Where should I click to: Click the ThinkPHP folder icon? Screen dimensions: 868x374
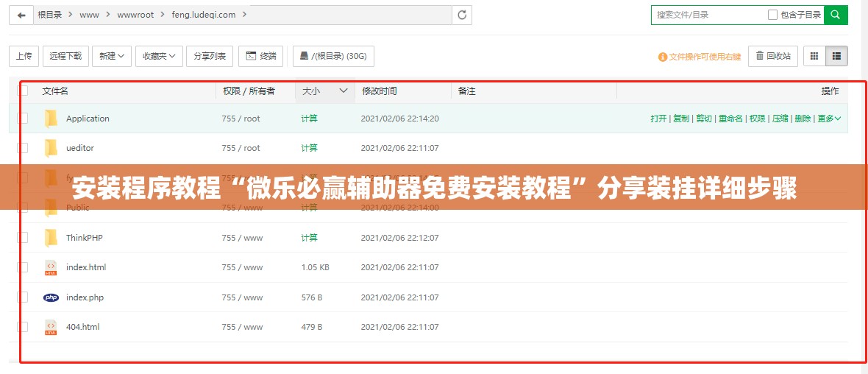[x=51, y=238]
